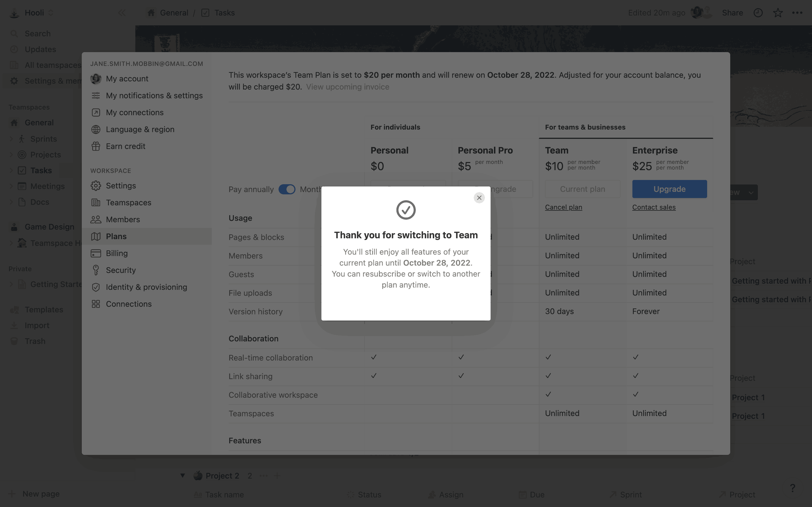Click the Earn credit gift icon

[96, 146]
